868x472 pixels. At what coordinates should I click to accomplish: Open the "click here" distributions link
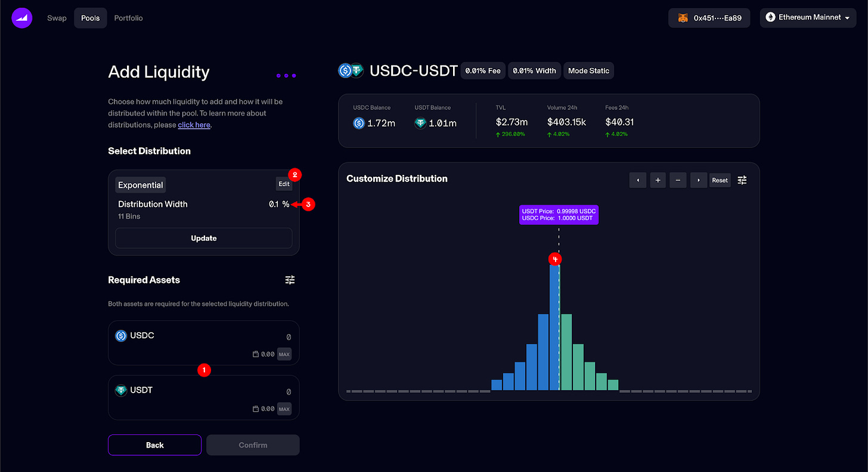(194, 125)
